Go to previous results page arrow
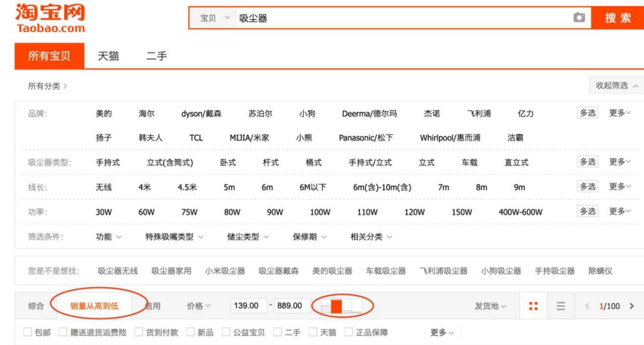 click(587, 306)
